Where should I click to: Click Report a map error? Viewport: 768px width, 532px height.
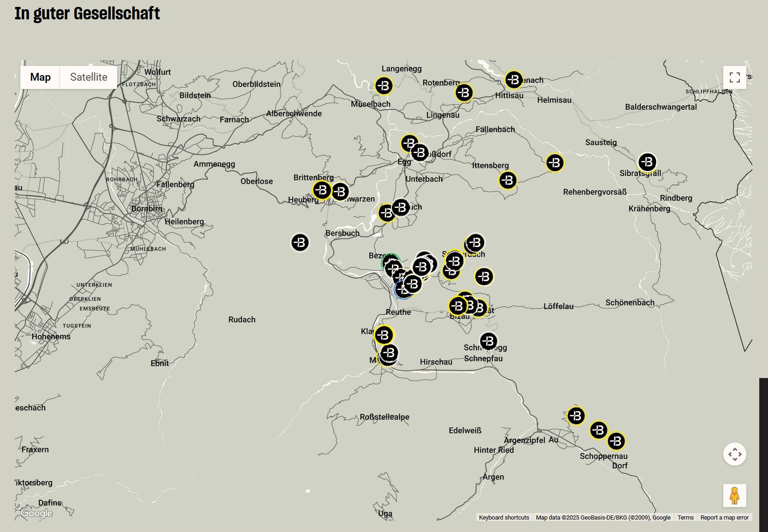(x=724, y=517)
